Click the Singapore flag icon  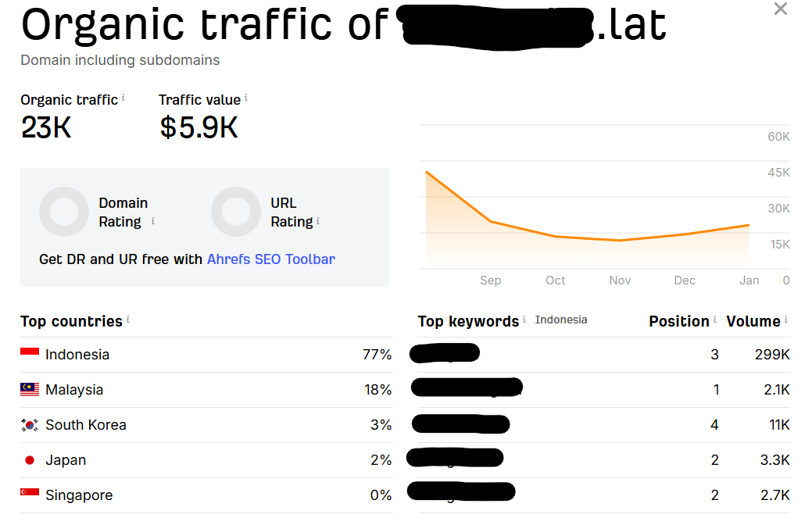coord(30,495)
